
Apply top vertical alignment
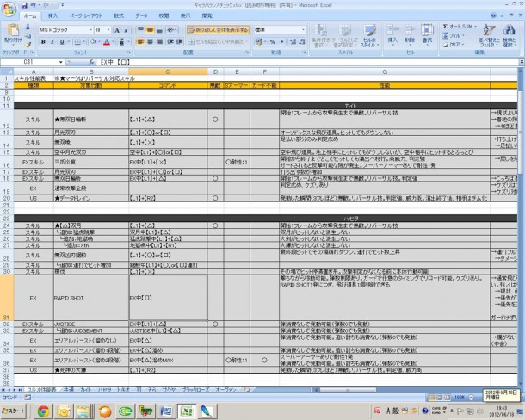click(x=140, y=30)
